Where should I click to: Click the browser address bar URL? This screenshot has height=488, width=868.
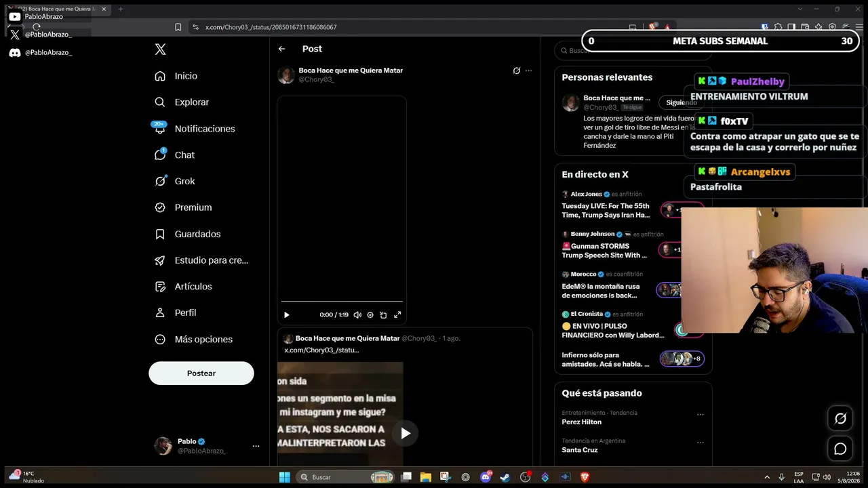[271, 27]
